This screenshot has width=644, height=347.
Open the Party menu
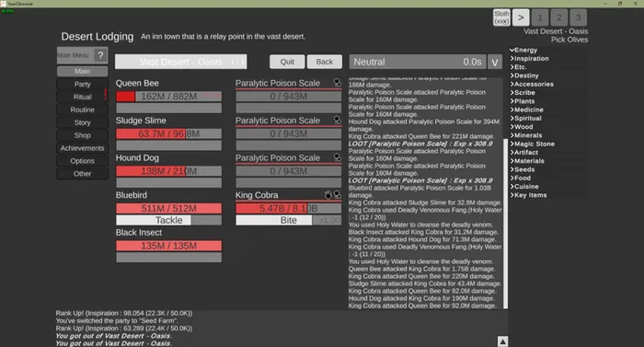click(x=83, y=85)
